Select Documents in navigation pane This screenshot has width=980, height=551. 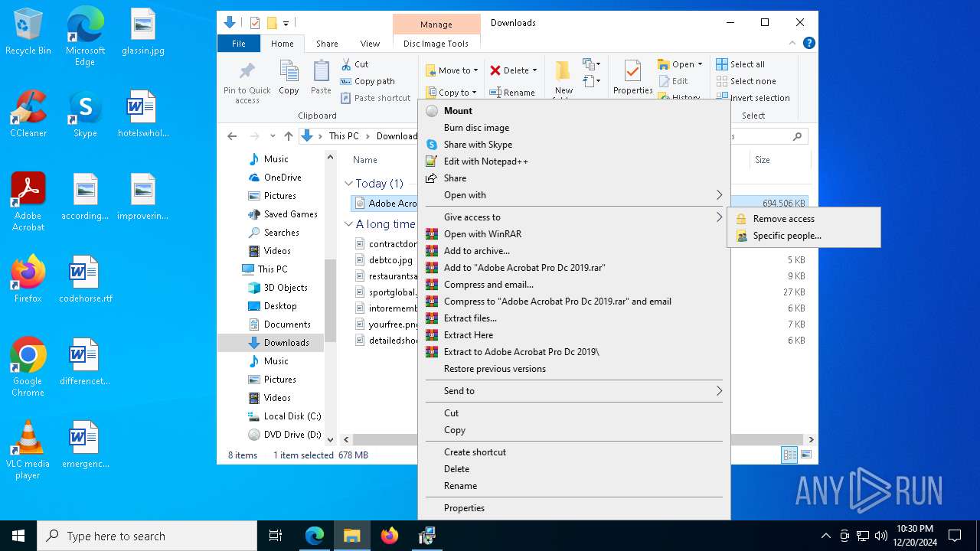(x=287, y=324)
